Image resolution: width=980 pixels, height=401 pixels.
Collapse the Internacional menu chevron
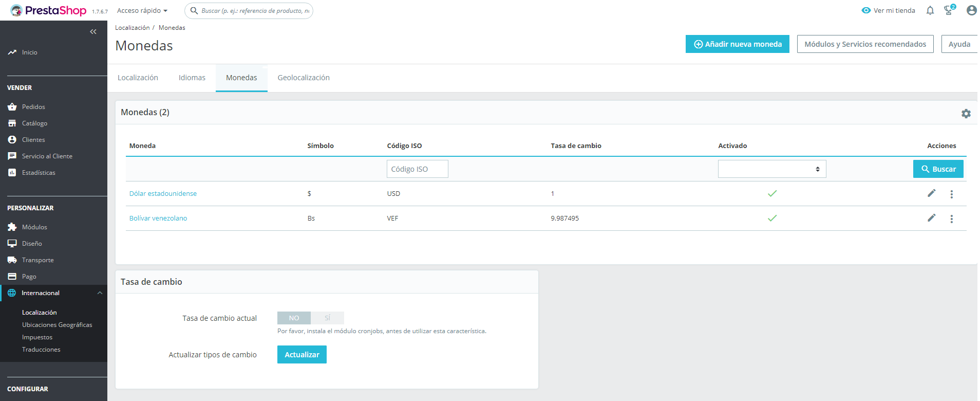pos(100,293)
